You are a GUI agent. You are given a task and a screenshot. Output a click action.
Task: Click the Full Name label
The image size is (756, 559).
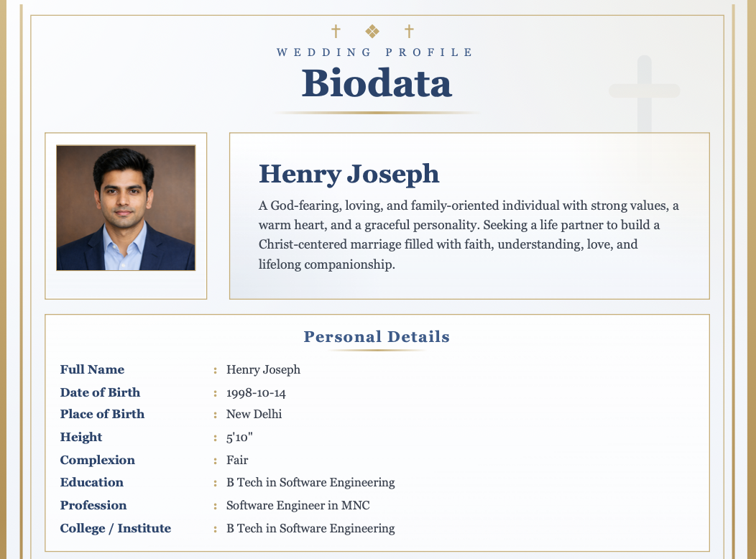tap(92, 369)
